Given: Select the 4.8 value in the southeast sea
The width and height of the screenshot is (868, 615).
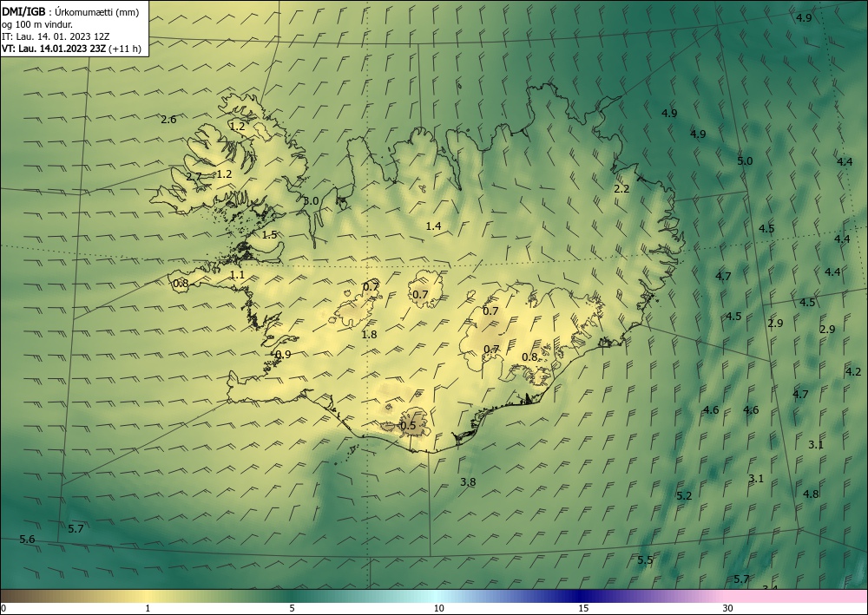Looking at the screenshot, I should pos(811,494).
